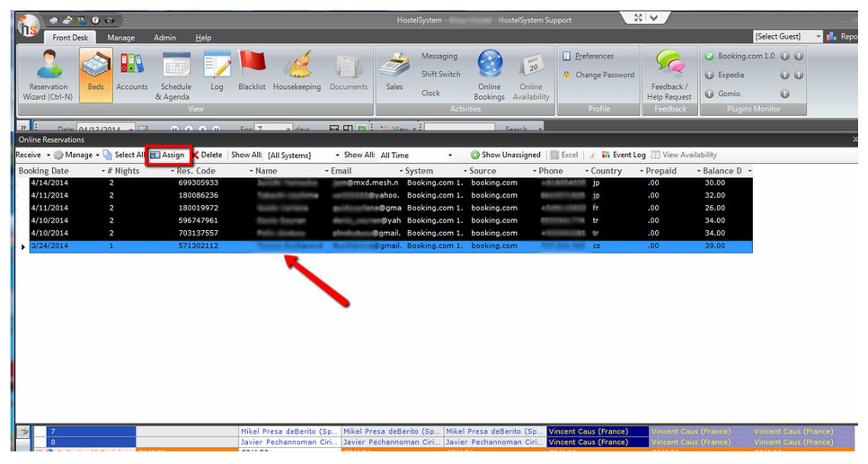Select reservation row 571302112
The height and width of the screenshot is (464, 868).
pyautogui.click(x=391, y=245)
